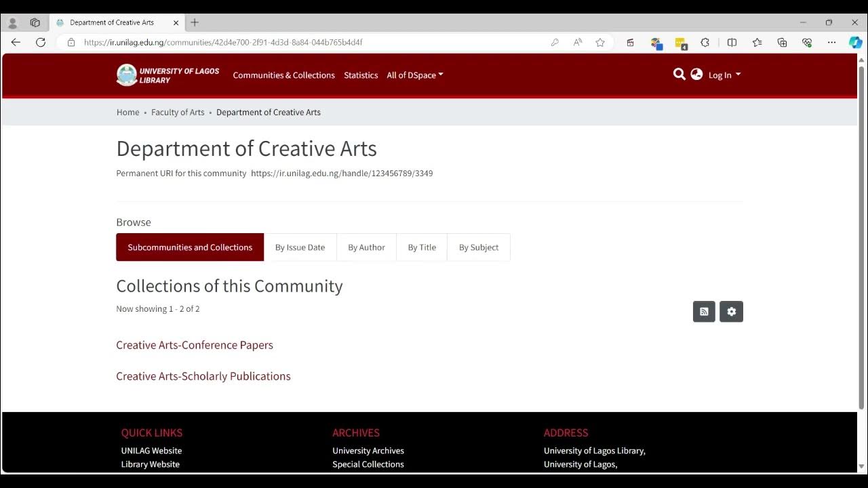Refresh the page with reload button
Image resolution: width=868 pixels, height=488 pixels.
(x=41, y=43)
